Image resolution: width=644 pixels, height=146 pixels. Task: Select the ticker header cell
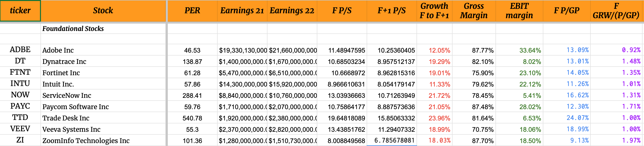[20, 11]
